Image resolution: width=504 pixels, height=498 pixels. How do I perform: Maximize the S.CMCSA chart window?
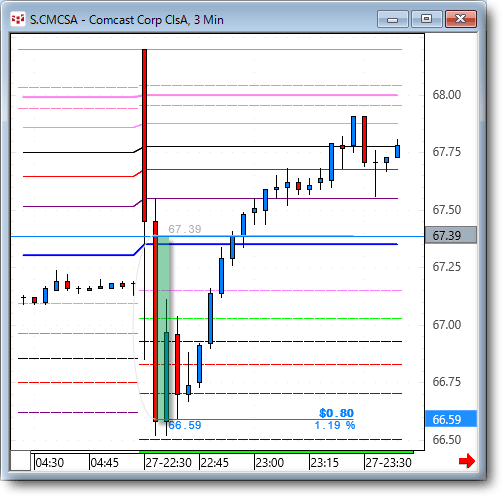pyautogui.click(x=426, y=19)
